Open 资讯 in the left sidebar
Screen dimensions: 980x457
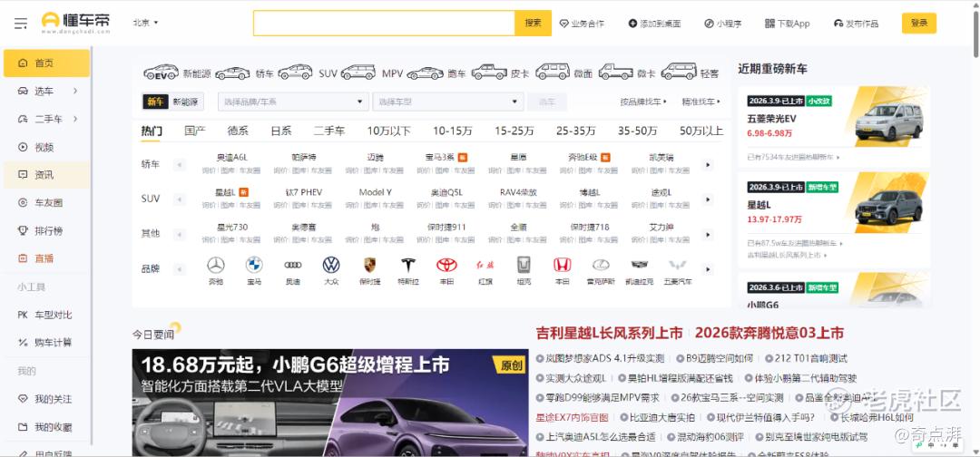coord(46,175)
